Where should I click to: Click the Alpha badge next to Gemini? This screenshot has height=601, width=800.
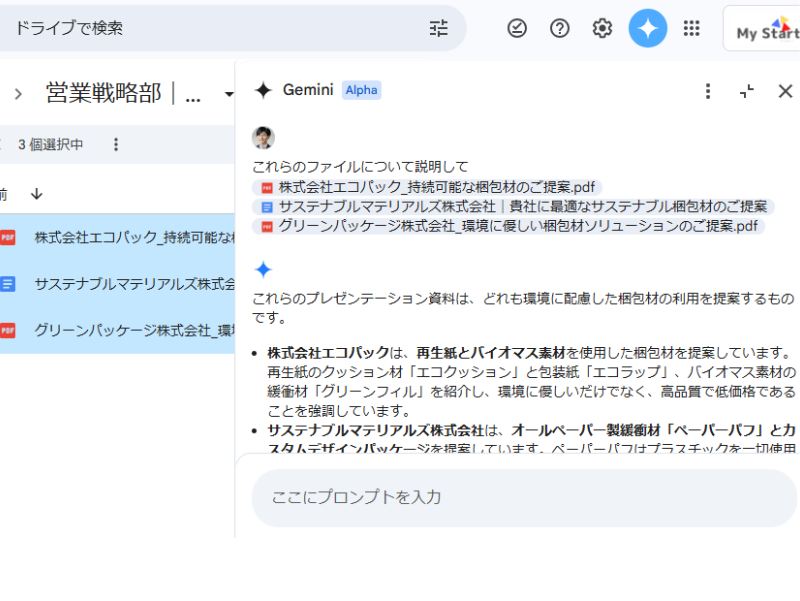point(361,90)
